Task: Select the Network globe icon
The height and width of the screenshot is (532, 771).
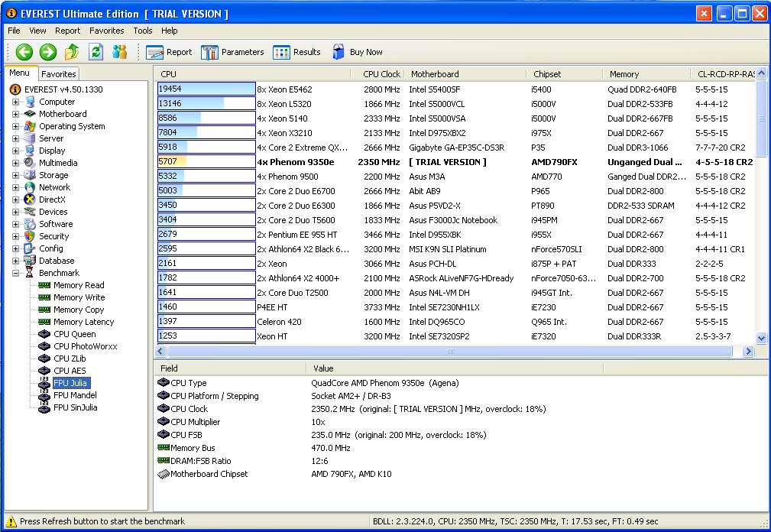Action: tap(30, 187)
